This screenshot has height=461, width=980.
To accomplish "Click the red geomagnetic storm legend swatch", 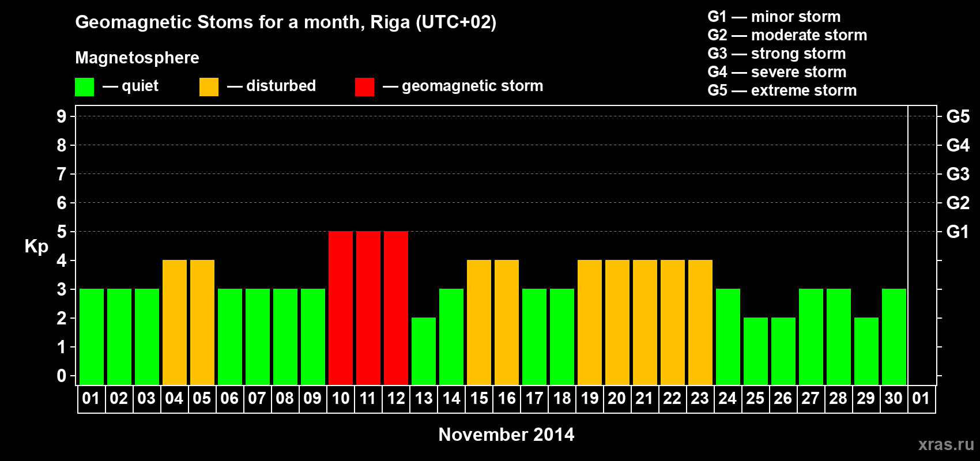I will (364, 87).
